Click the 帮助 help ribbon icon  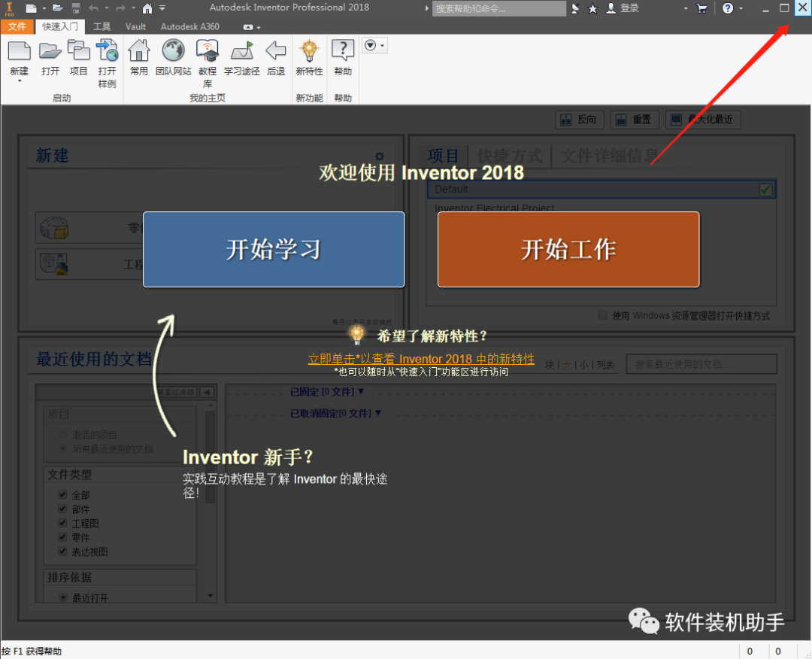343,50
